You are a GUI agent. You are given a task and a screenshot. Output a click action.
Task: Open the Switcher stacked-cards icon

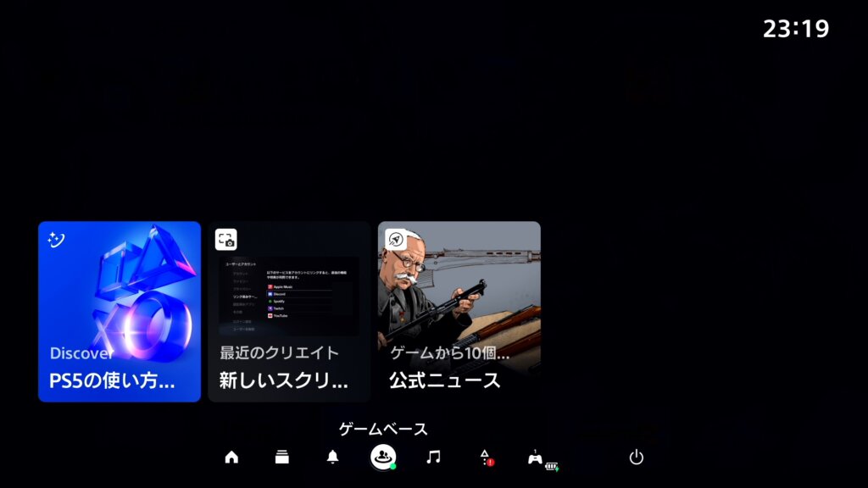(x=281, y=457)
